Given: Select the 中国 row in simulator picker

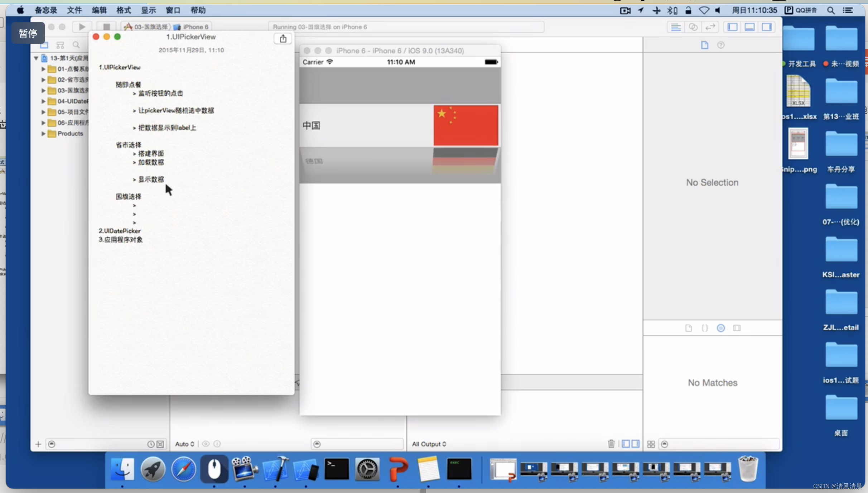Looking at the screenshot, I should click(x=400, y=125).
